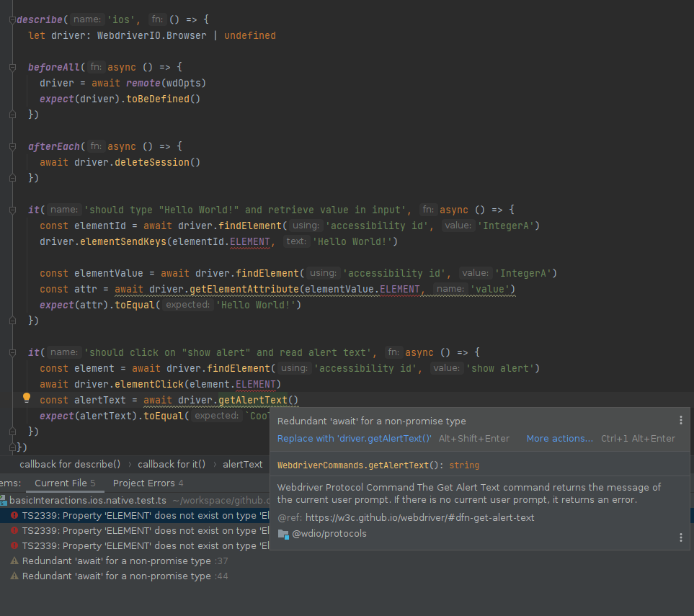Click the TypeScript file icon beside basicInteractions.ios.native.test.ts
Viewport: 694px width, 616px height.
[3, 501]
